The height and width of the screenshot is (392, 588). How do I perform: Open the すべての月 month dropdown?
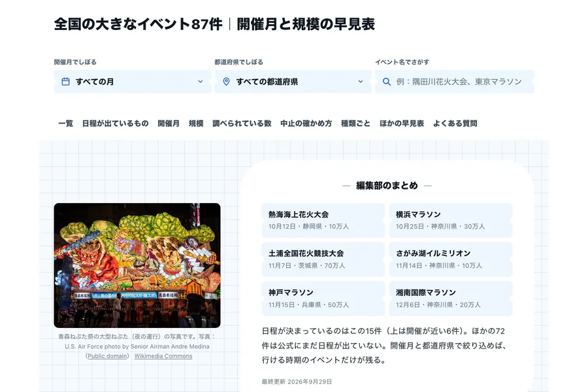point(133,82)
